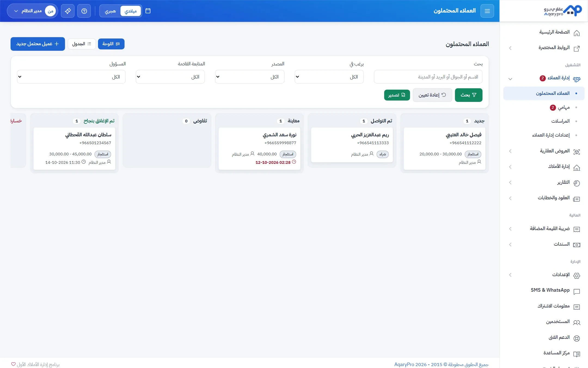Click the reports pie chart icon
The image size is (588, 368).
(x=577, y=183)
